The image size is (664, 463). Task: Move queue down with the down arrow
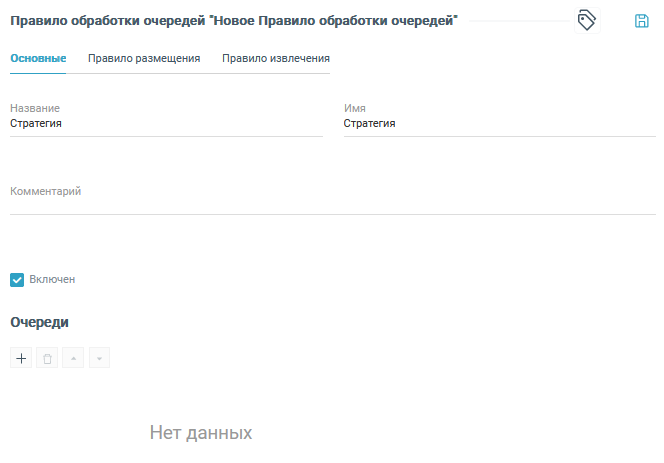tap(99, 358)
